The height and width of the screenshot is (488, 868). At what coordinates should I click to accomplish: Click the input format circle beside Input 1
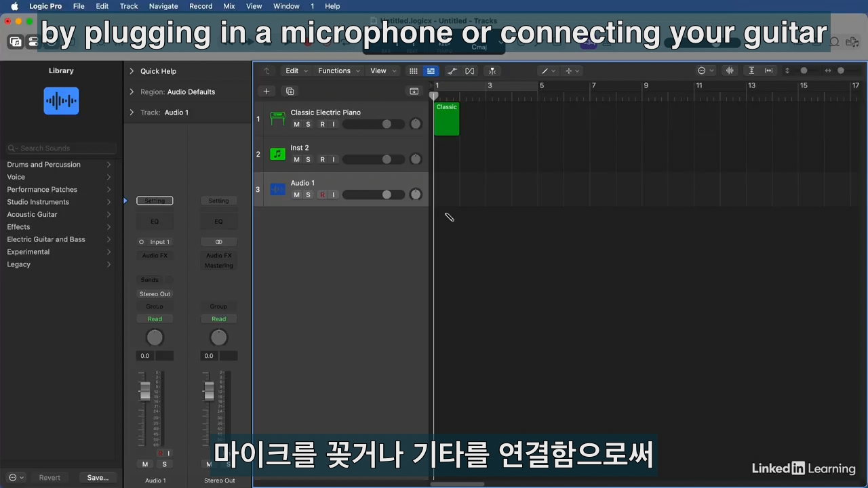[141, 242]
